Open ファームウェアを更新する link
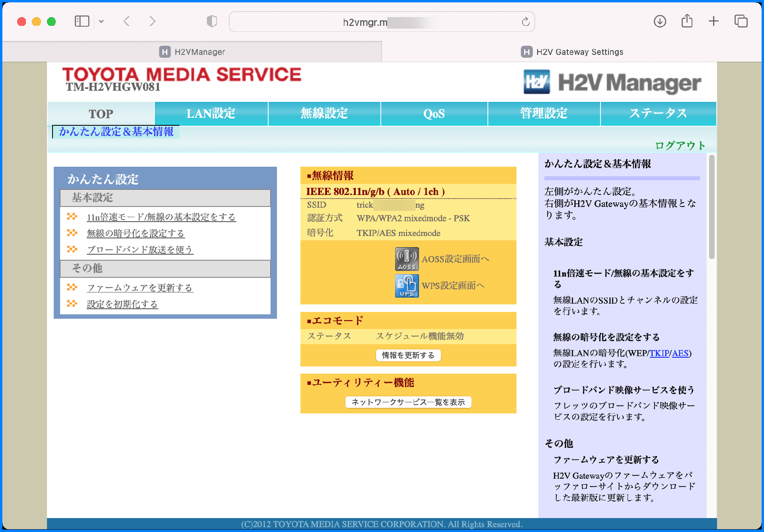The image size is (764, 532). tap(140, 288)
